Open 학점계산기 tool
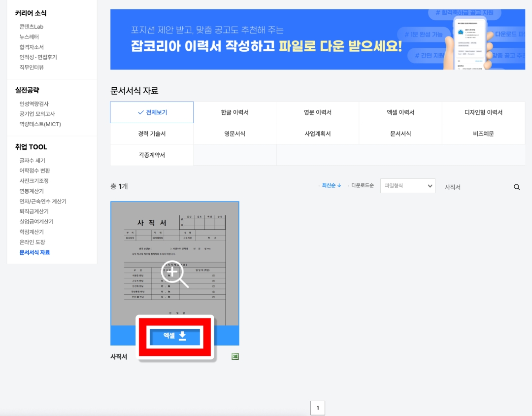This screenshot has width=532, height=416. coord(32,232)
